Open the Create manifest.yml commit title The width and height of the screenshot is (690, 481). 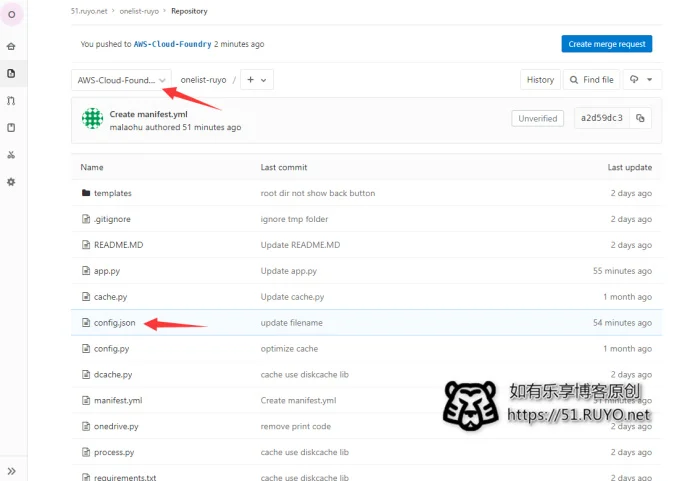(148, 114)
